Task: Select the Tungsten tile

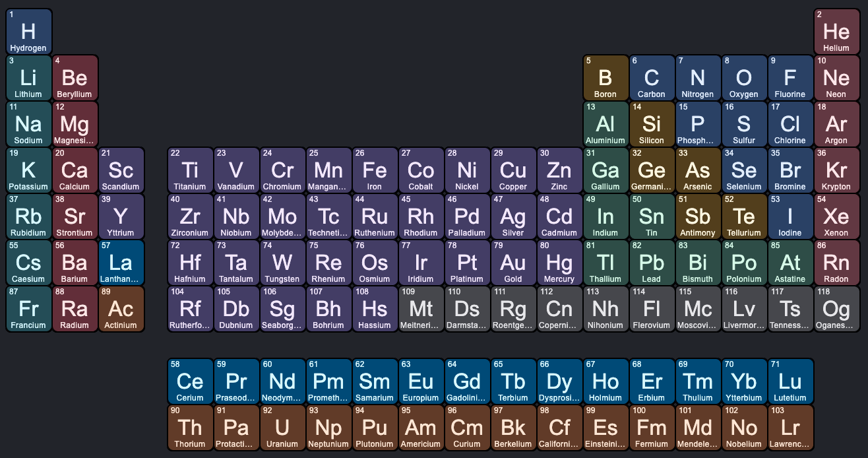Action: click(282, 263)
